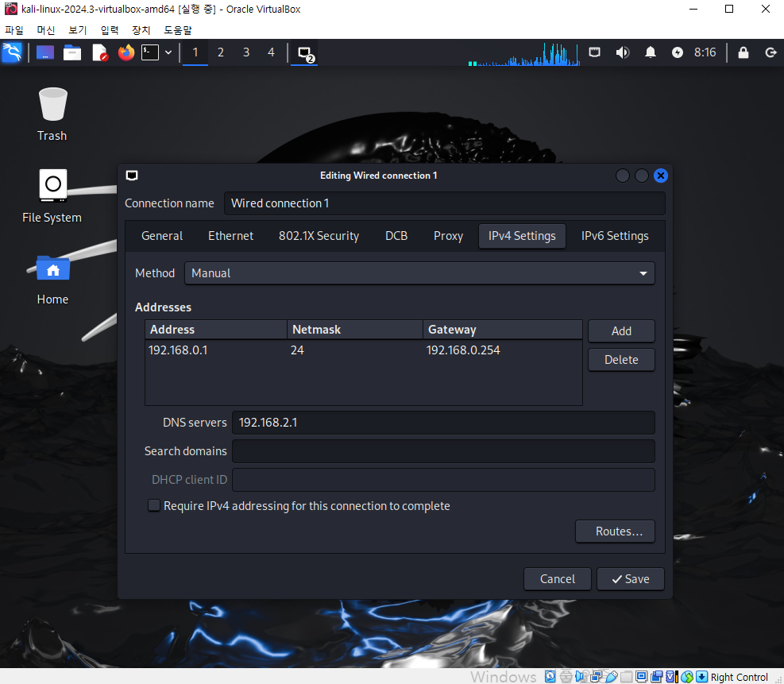784x684 pixels.
Task: Click the volume speaker tray icon
Action: click(x=623, y=52)
